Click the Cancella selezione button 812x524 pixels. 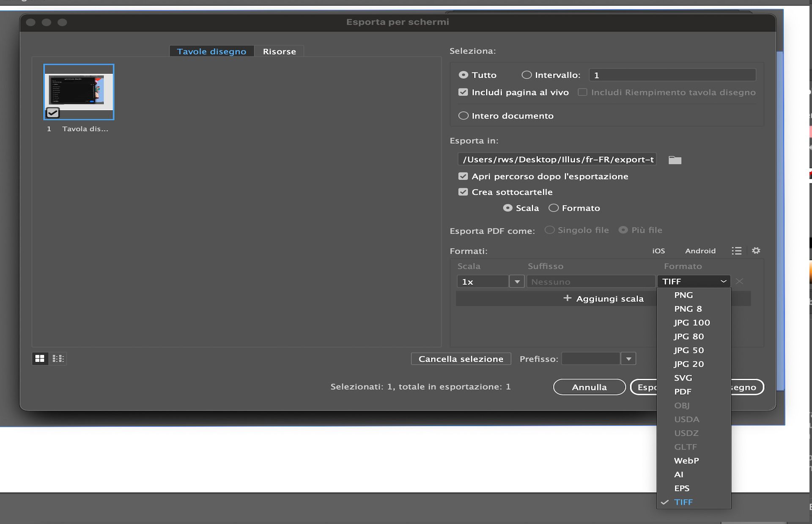point(461,359)
